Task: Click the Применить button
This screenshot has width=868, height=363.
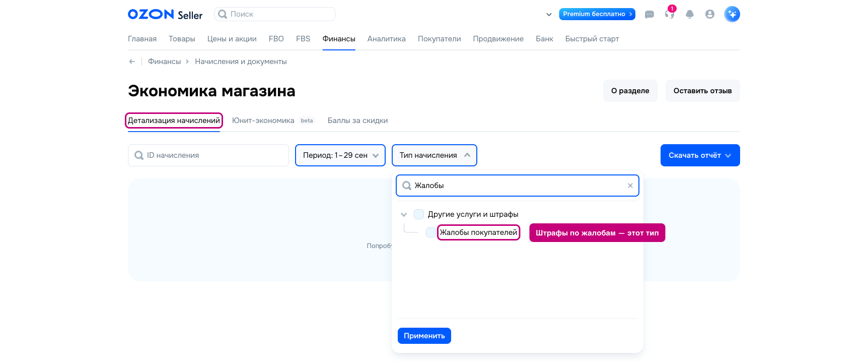Action: pos(424,336)
